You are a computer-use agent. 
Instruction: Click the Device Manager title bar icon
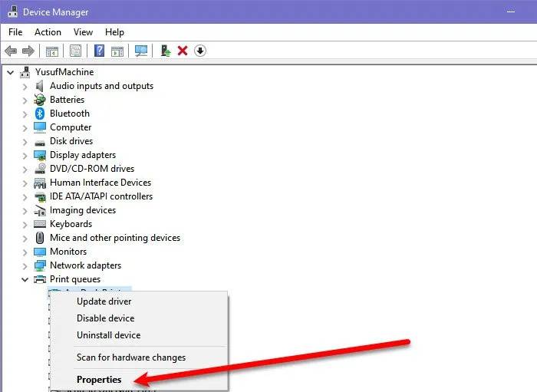(x=13, y=11)
